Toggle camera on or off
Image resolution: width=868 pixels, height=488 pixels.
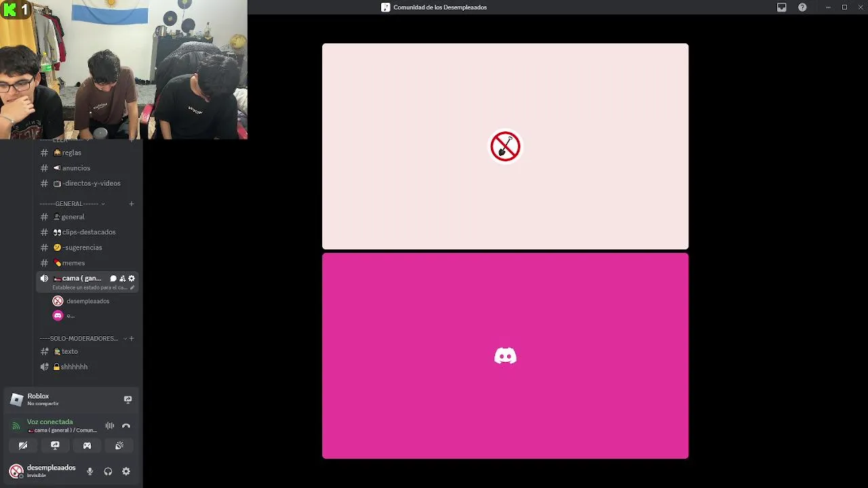[x=23, y=445]
